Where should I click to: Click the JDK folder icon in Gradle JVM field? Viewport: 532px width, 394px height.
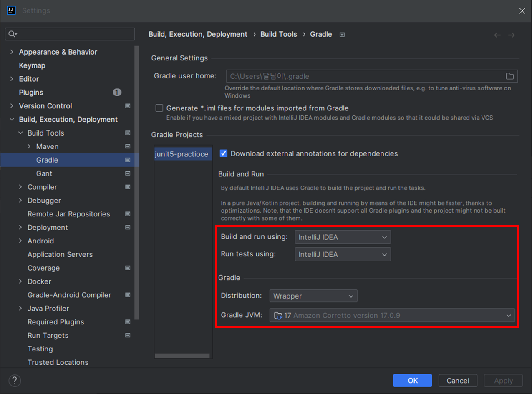[278, 316]
